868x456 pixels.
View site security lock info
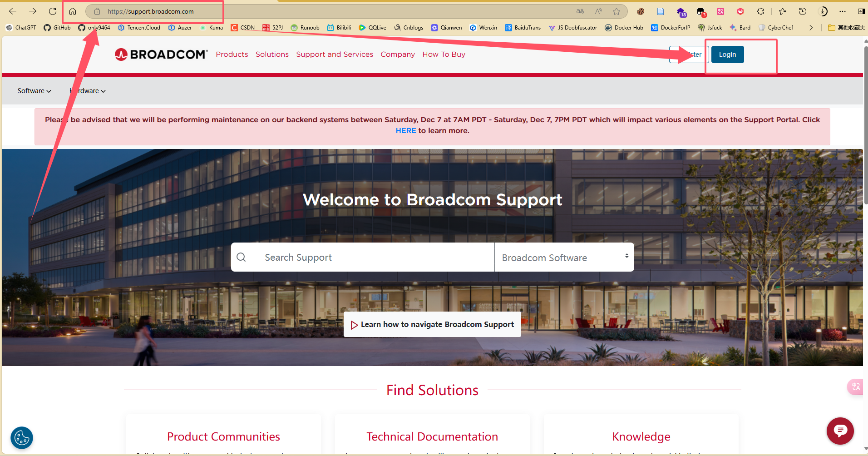(x=97, y=11)
